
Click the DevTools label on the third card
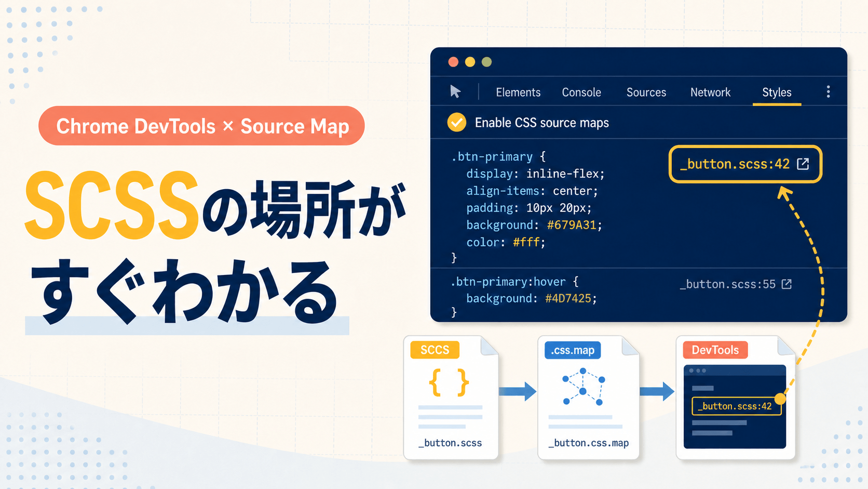[715, 350]
